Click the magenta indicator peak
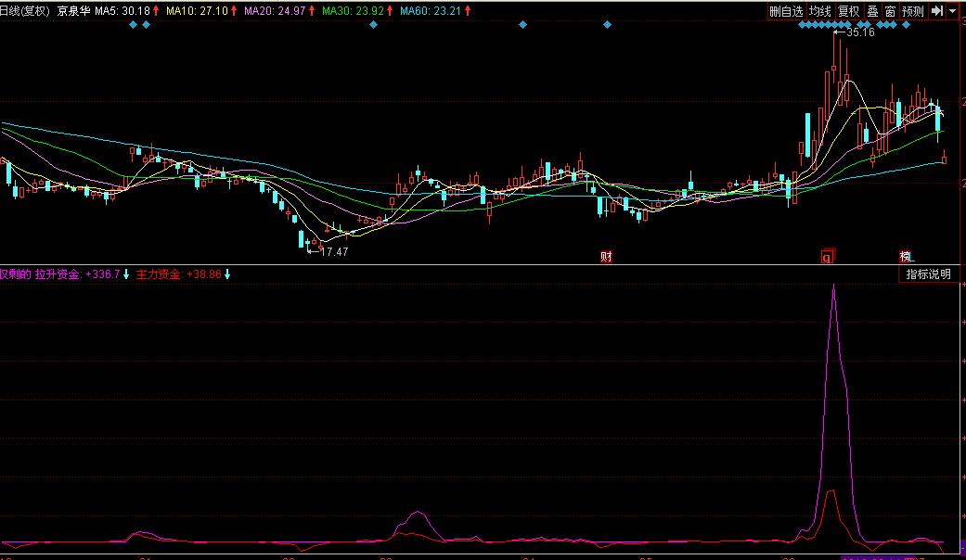 834,286
